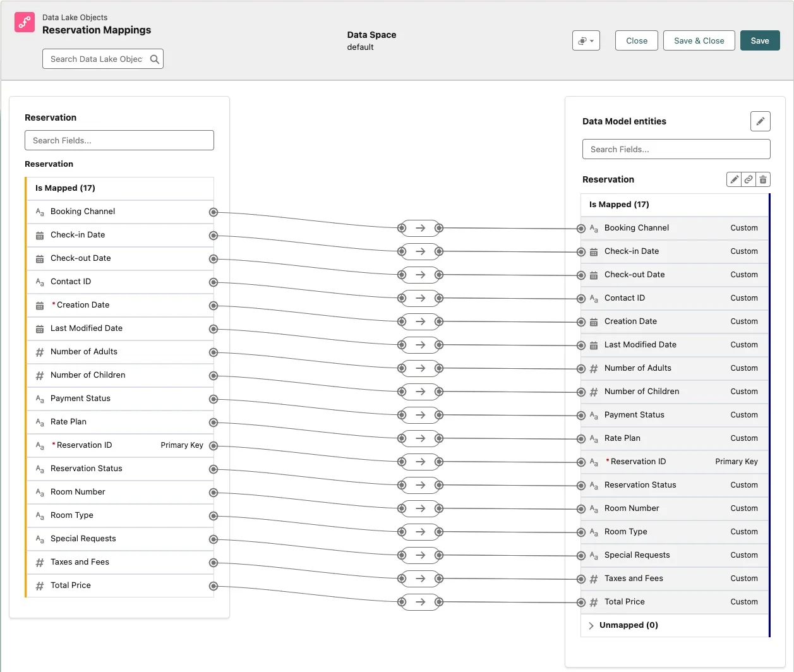This screenshot has width=794, height=672.
Task: Click the Total Price mapping arrow connector
Action: click(420, 602)
